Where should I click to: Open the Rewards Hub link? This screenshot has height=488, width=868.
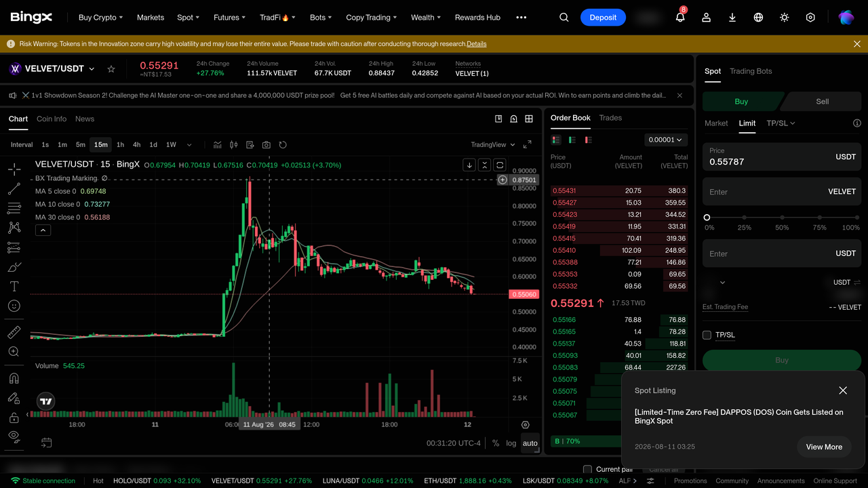(x=477, y=18)
